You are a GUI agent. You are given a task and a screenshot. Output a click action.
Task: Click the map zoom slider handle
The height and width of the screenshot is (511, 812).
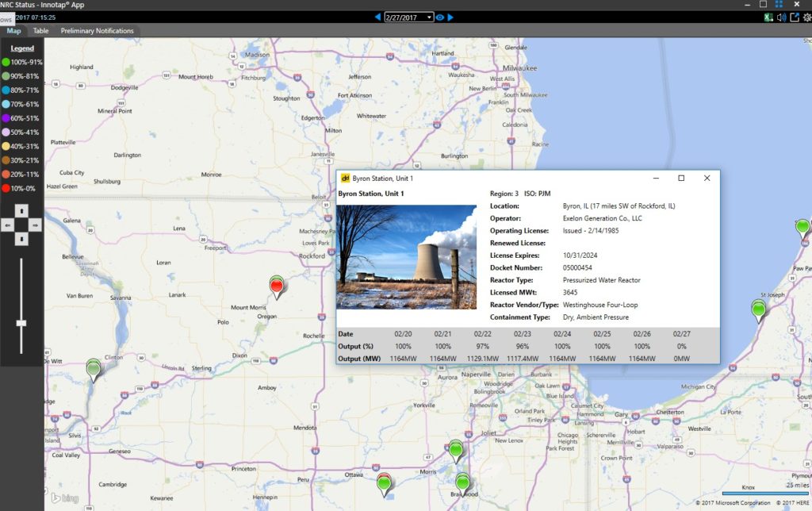21,323
